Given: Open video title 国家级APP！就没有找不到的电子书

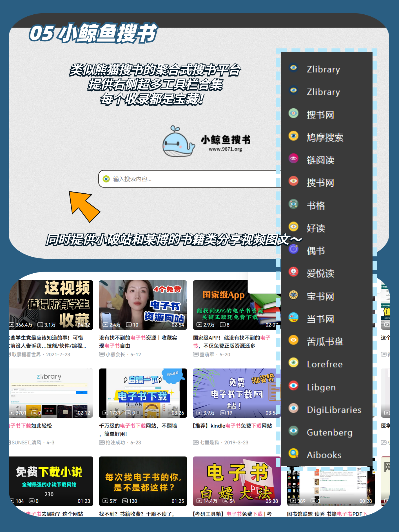Looking at the screenshot, I should [232, 342].
